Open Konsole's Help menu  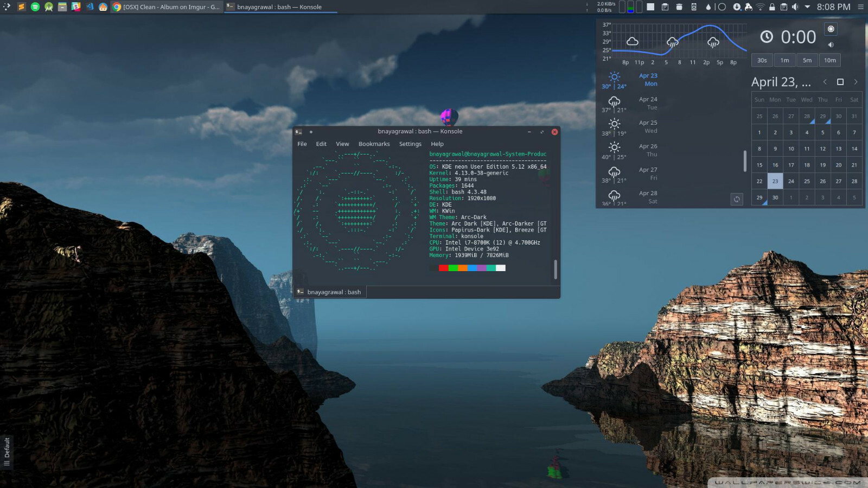437,144
